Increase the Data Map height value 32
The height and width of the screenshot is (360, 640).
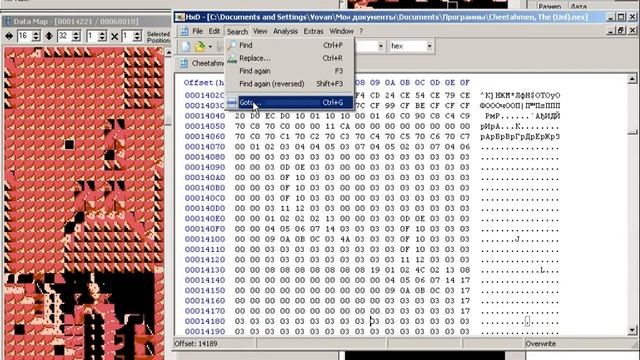pos(76,33)
